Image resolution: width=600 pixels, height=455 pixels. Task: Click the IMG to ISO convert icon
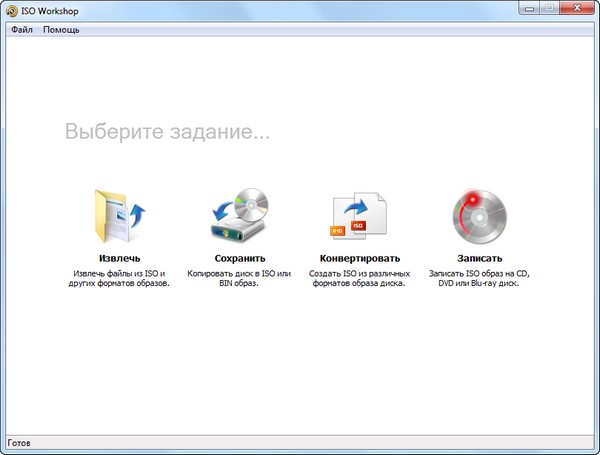point(359,216)
